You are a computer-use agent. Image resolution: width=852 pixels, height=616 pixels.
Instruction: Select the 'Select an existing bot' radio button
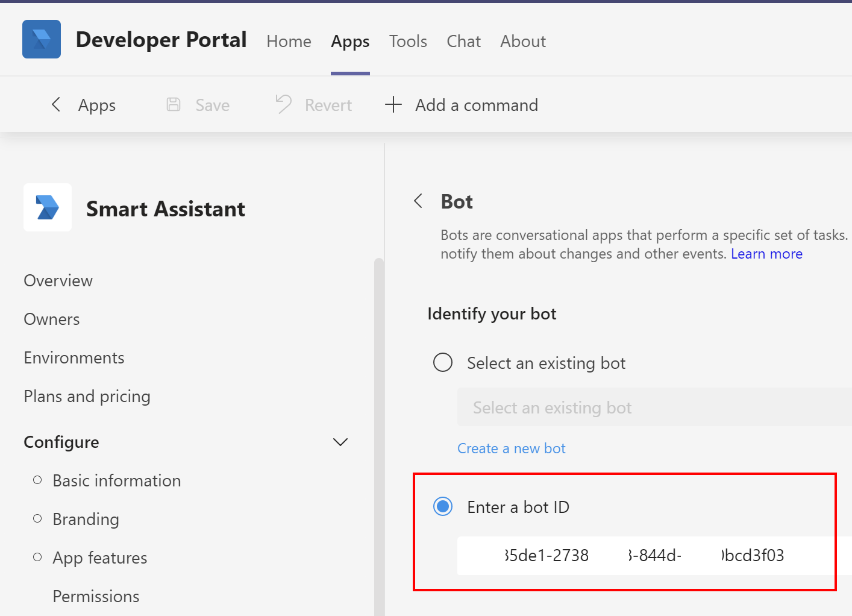point(443,363)
